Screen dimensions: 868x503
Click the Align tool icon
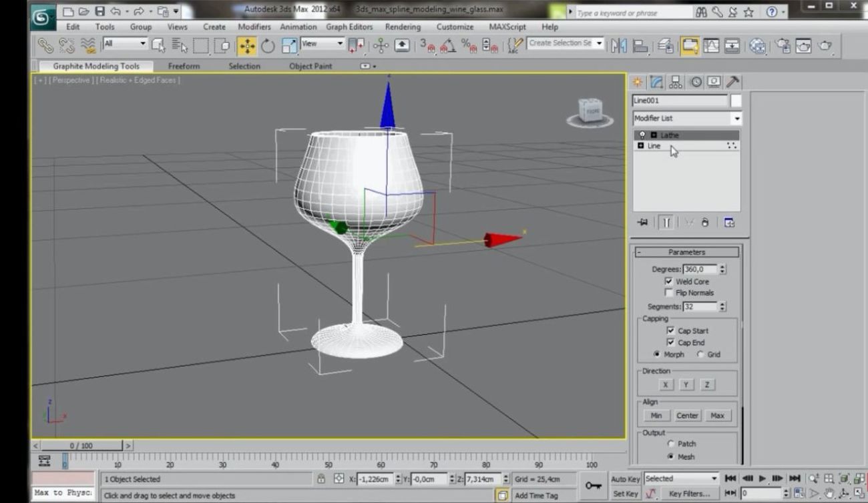[x=640, y=45]
